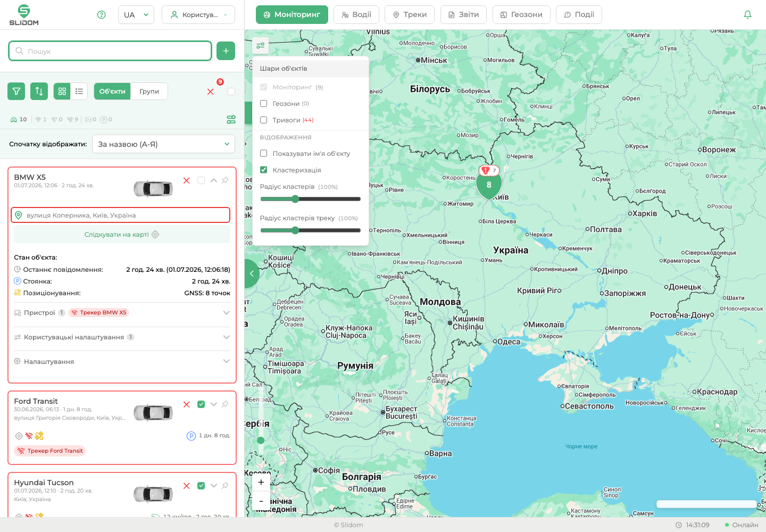This screenshot has width=766, height=532.
Task: Open the Геозони tab
Action: tap(521, 15)
